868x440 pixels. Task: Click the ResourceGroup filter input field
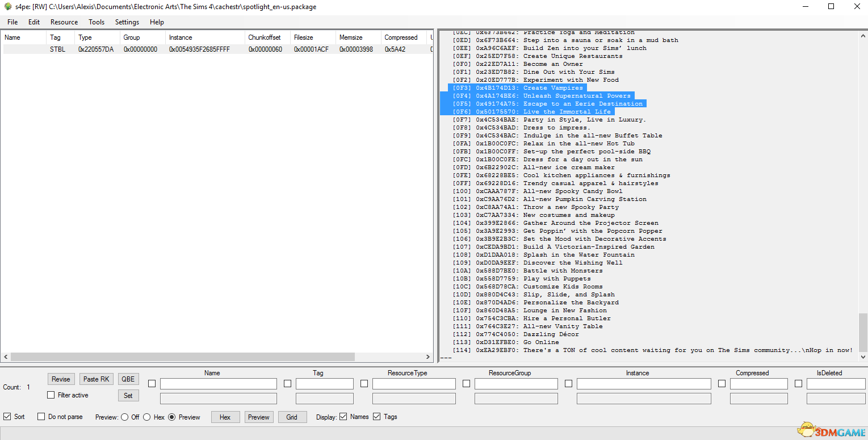(516, 384)
